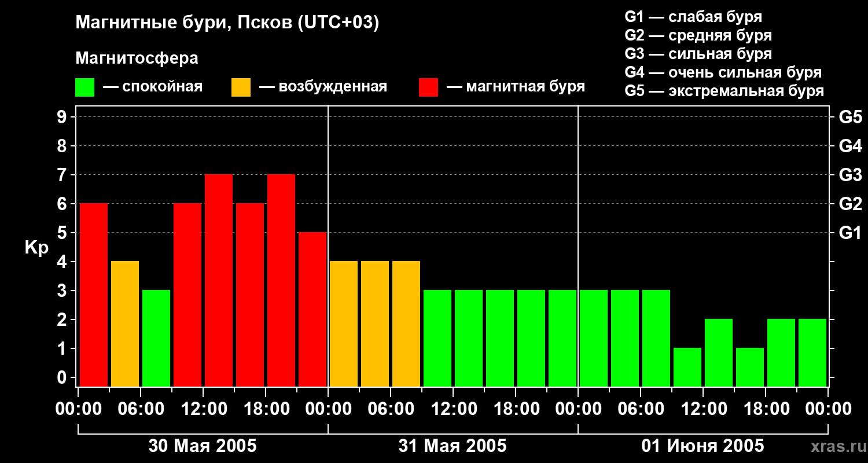Image resolution: width=868 pixels, height=463 pixels.
Task: Select the 30 May 09:00–12:00 red bar
Action: (x=187, y=295)
